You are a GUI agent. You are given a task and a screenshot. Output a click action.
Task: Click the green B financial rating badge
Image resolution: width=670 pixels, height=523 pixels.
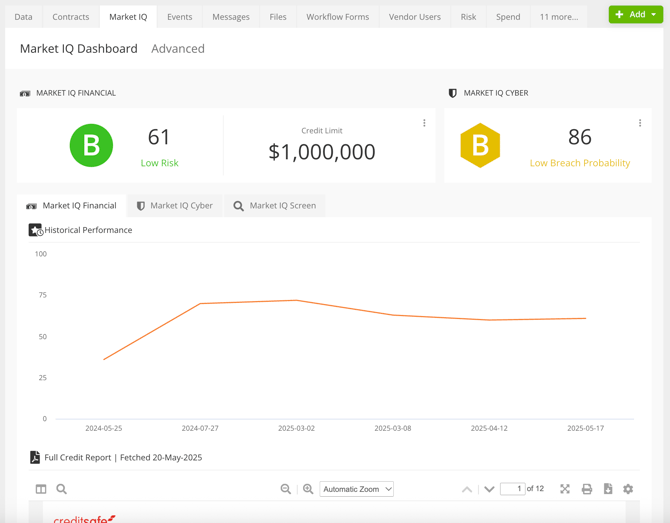coord(91,146)
